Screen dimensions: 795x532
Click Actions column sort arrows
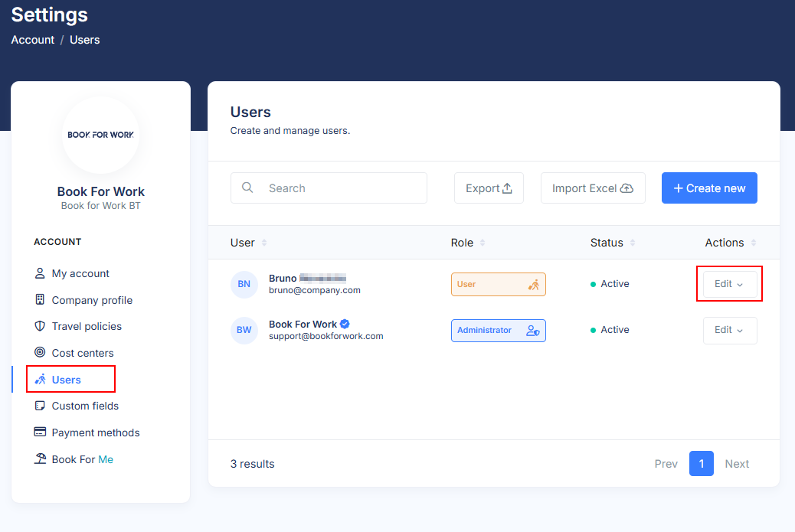[x=754, y=243]
